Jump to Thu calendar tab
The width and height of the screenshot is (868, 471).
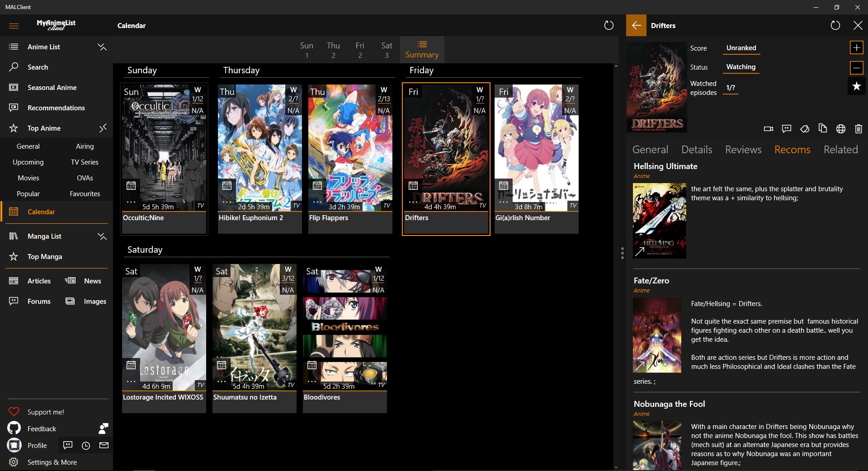pos(333,50)
